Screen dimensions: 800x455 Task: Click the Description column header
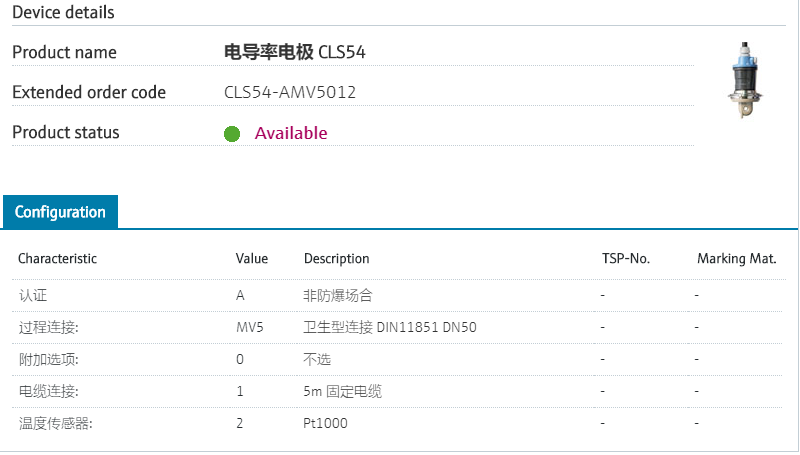tap(336, 259)
